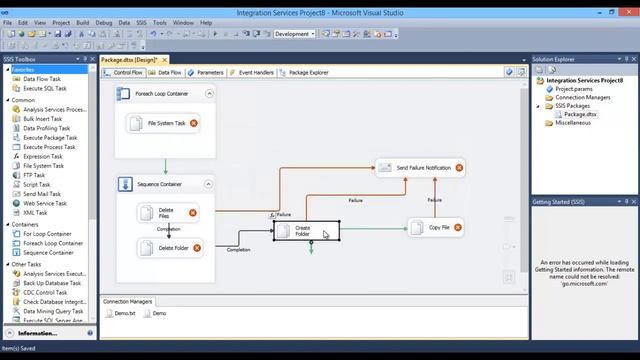640x360 pixels.
Task: Select the FTP Task item
Action: [x=34, y=175]
